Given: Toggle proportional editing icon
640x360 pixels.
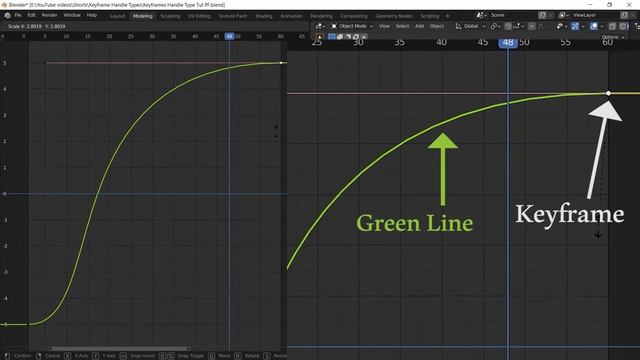Looking at the screenshot, I should pos(531,26).
